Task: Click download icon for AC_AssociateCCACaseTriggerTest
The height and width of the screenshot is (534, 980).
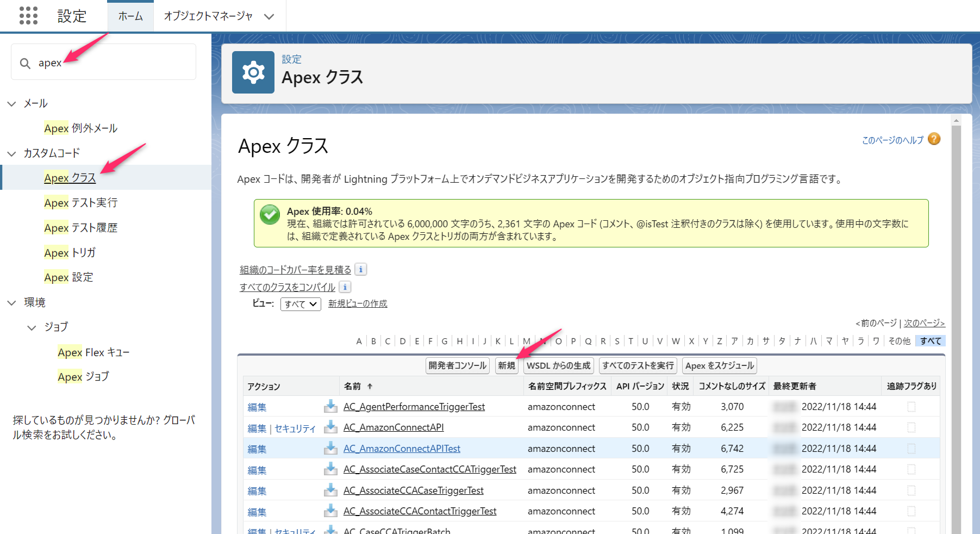Action: point(330,490)
